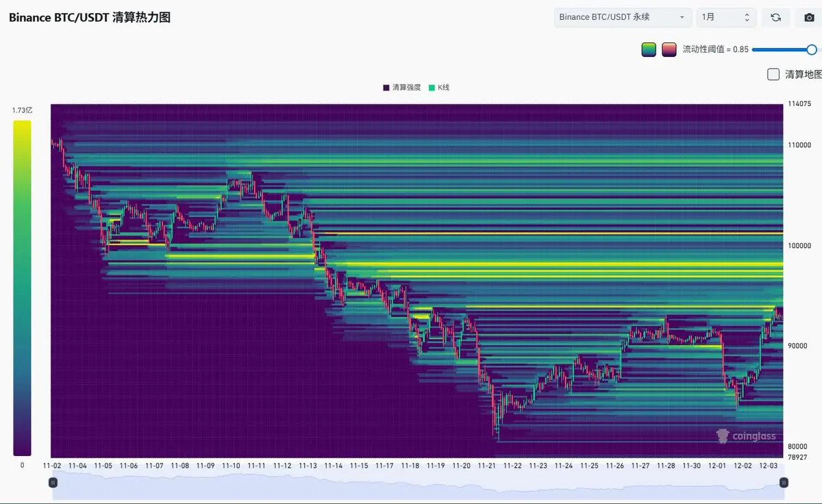Click the Binance BTC/USDT 清算热力图 title
822x504 pixels.
pos(90,17)
